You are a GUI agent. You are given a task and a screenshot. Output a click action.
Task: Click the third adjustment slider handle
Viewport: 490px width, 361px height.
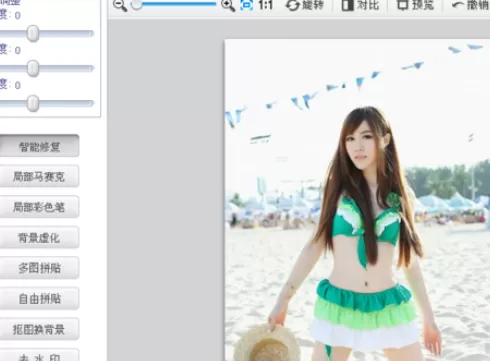click(x=33, y=103)
